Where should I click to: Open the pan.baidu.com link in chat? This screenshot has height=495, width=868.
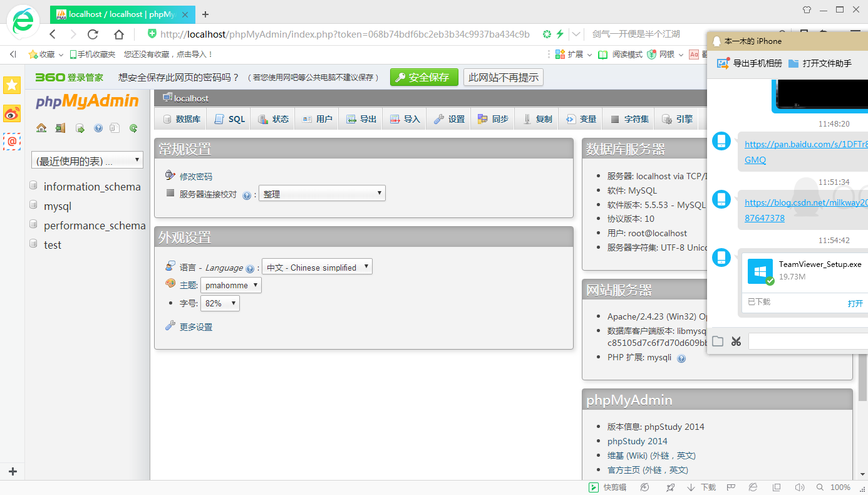[x=806, y=152]
